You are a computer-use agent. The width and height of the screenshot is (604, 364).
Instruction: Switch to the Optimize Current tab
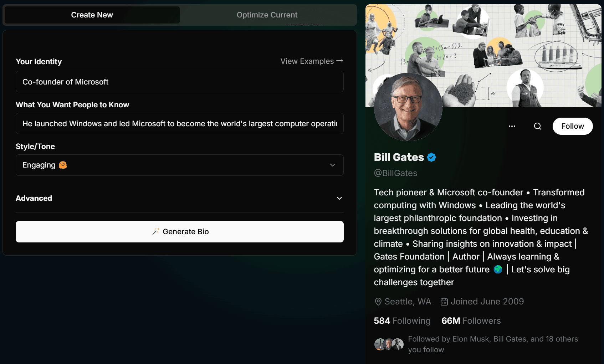coord(267,15)
